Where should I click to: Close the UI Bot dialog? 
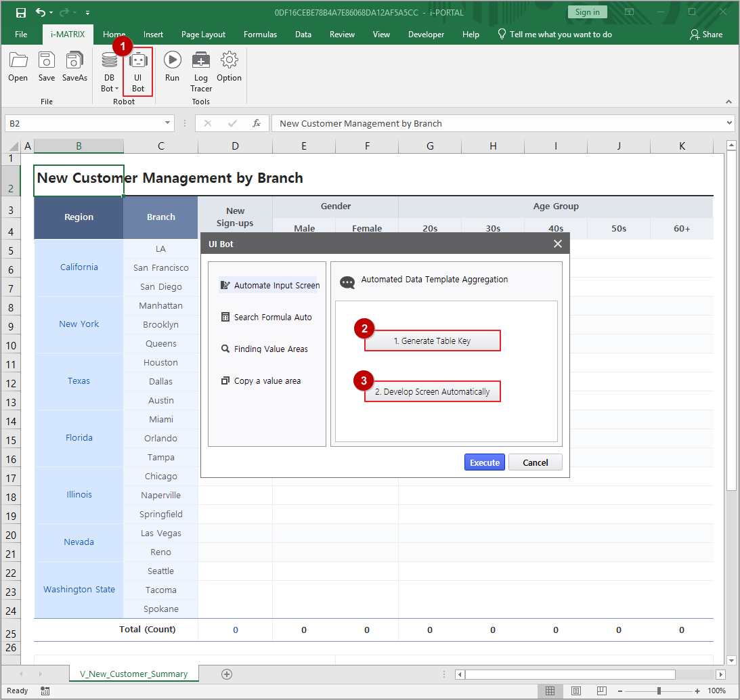(557, 244)
